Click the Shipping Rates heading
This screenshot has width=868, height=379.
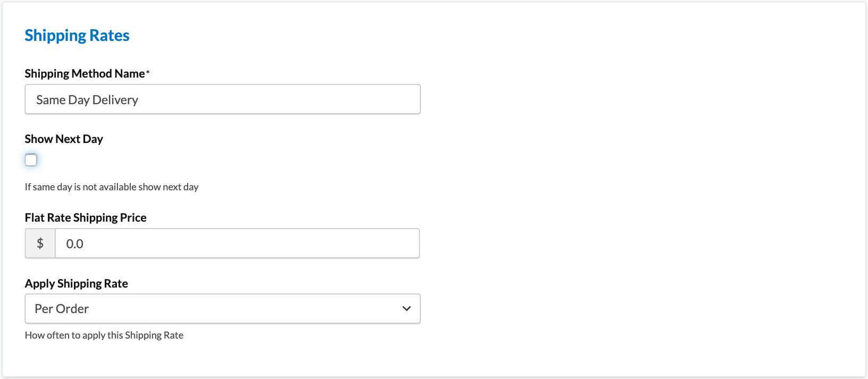click(77, 36)
